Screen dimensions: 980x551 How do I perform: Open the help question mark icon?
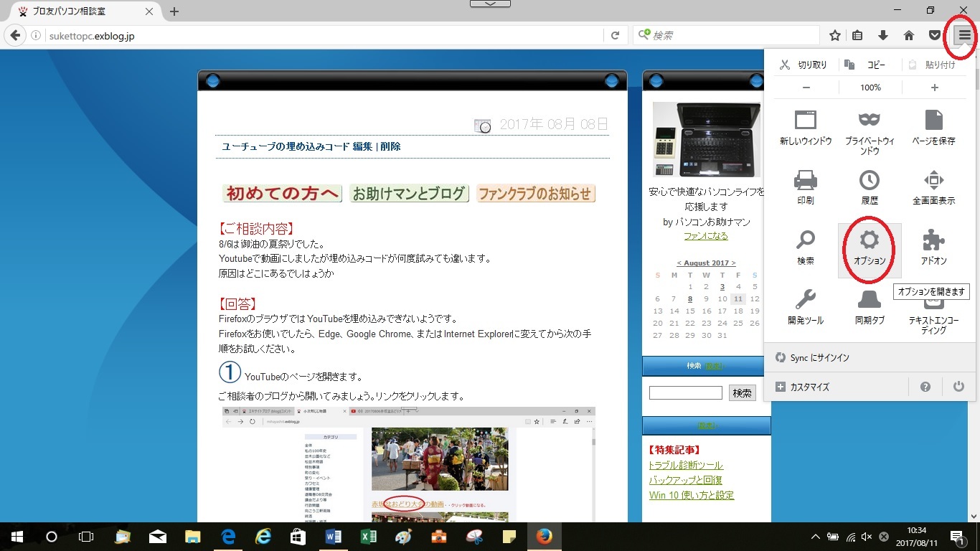925,387
